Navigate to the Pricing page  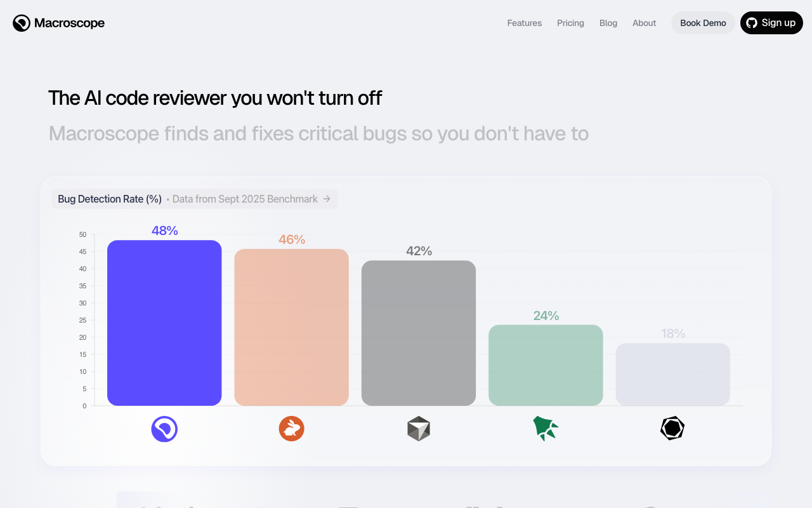point(570,23)
